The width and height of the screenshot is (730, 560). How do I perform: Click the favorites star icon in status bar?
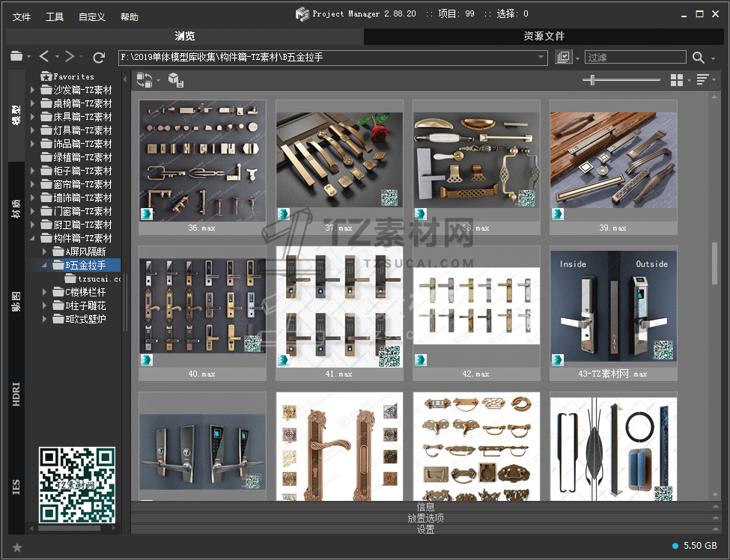pos(17,547)
